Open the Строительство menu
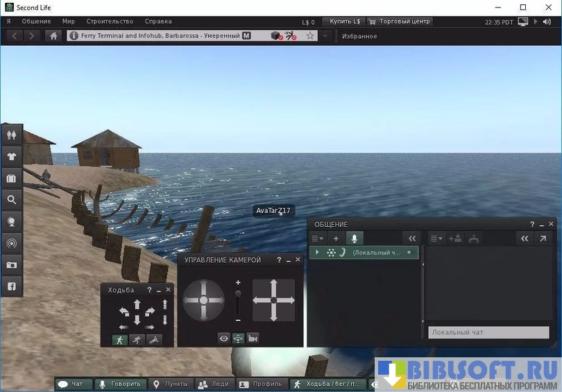Viewport: 562px width, 392px height. click(110, 22)
